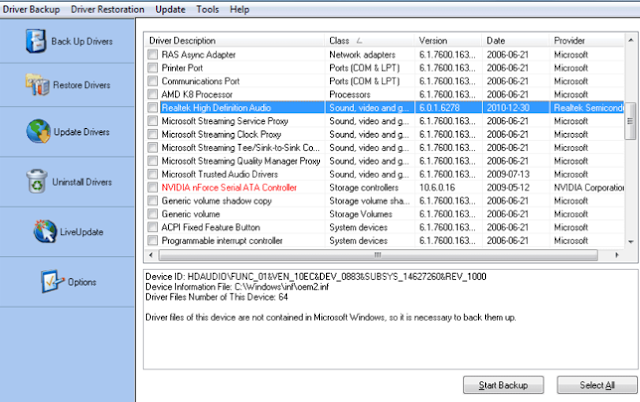Viewport: 640px width, 402px height.
Task: Click the 2009-07-13 date cell
Action: coord(508,174)
